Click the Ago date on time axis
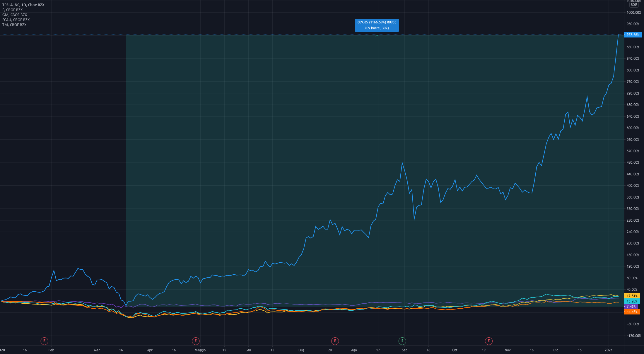Screen dimensions: 644x354 354,350
